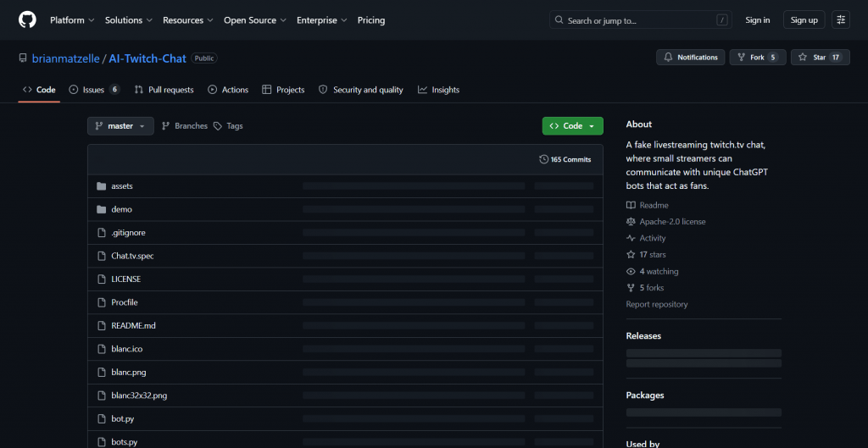Open appearance settings sliders icon
The image size is (868, 448).
(841, 20)
